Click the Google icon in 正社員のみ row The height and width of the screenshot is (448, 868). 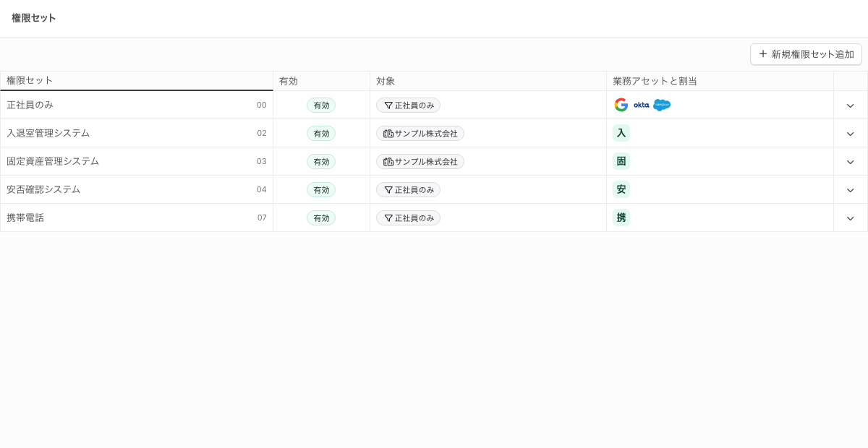(x=621, y=105)
